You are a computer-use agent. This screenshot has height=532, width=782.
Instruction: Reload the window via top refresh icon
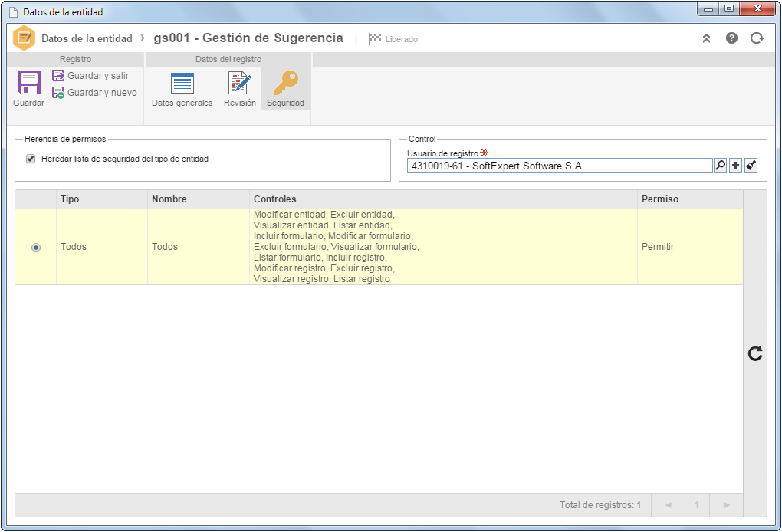click(x=757, y=38)
